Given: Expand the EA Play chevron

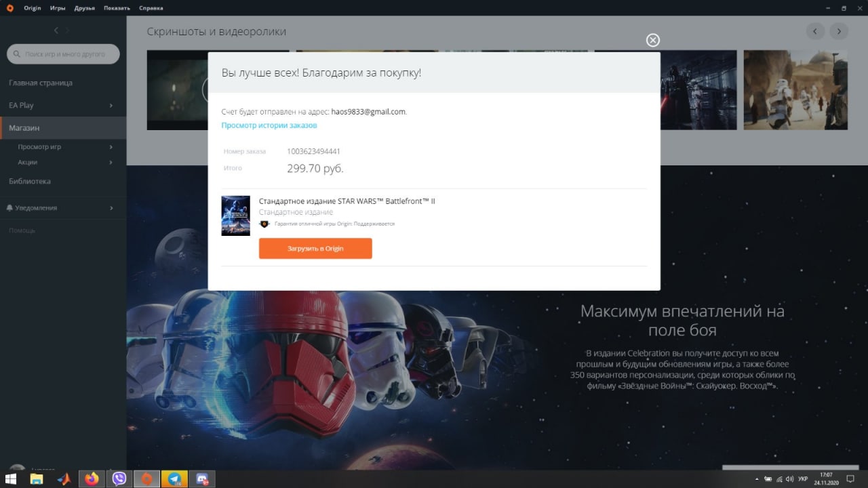Looking at the screenshot, I should (x=111, y=106).
